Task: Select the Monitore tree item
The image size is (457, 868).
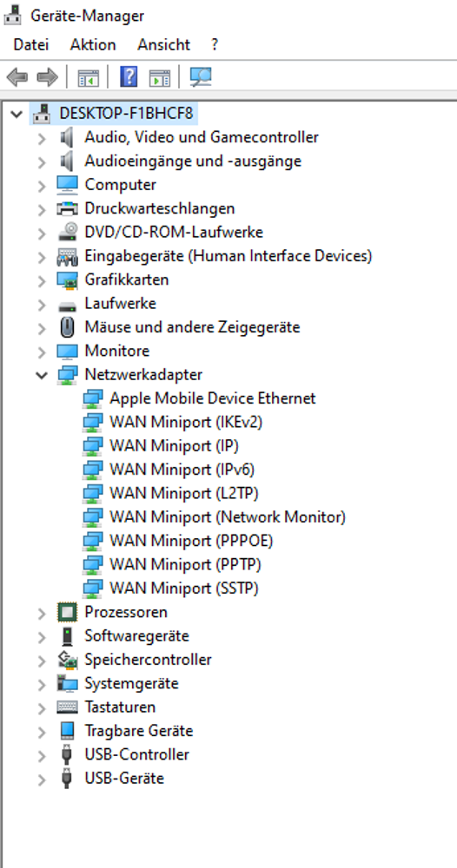Action: click(117, 351)
